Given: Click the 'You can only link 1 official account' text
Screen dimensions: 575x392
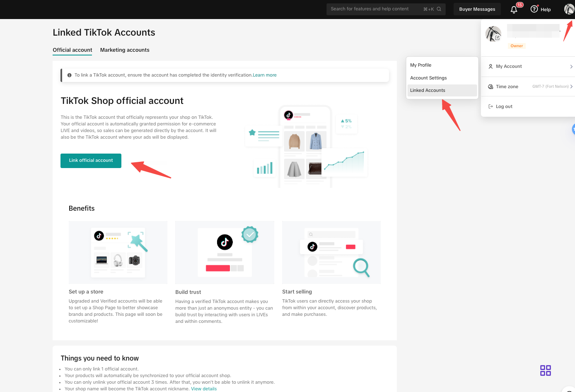Looking at the screenshot, I should [x=101, y=369].
